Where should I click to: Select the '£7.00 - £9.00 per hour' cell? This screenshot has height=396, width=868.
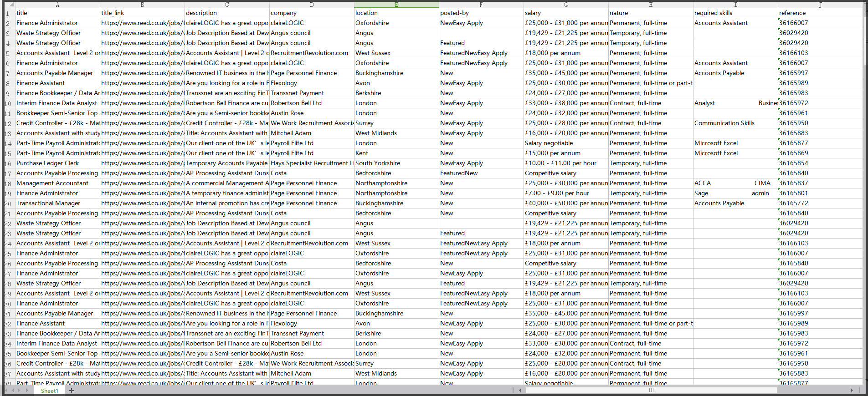click(x=566, y=193)
